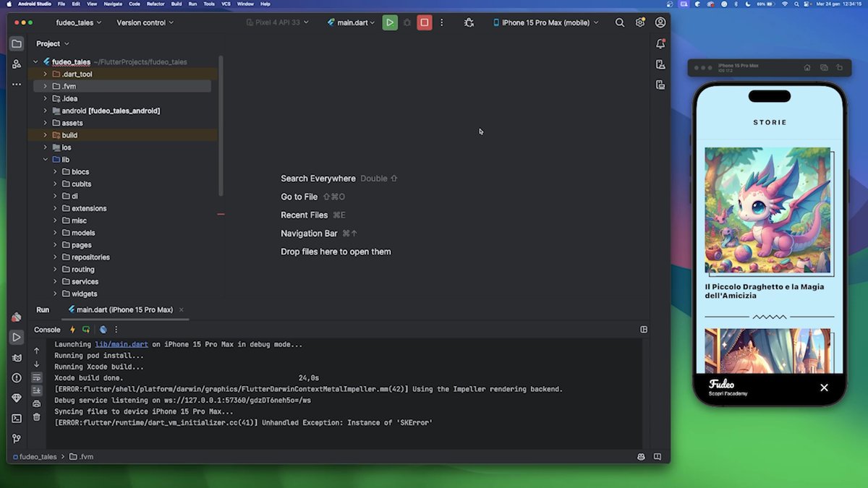The height and width of the screenshot is (488, 868).
Task: Click the green Run button
Action: 390,22
